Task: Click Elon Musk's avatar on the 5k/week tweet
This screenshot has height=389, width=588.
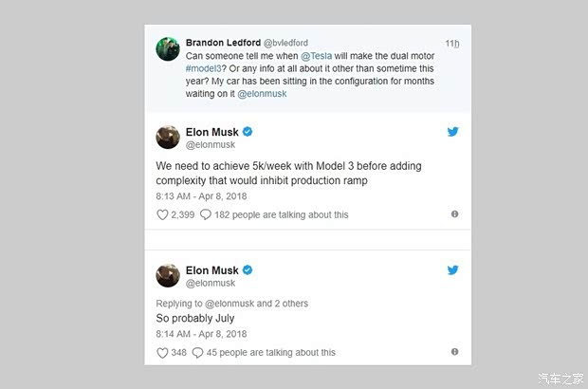Action: 168,137
